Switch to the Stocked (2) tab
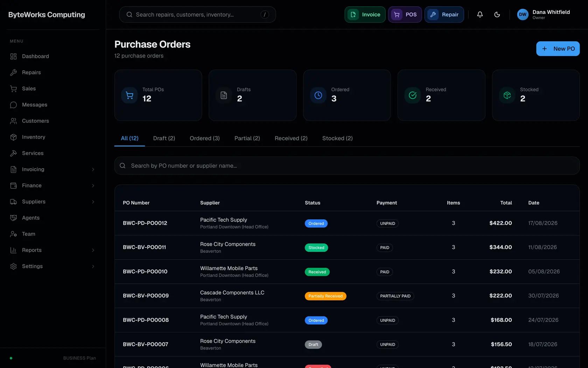588x368 pixels. point(337,138)
